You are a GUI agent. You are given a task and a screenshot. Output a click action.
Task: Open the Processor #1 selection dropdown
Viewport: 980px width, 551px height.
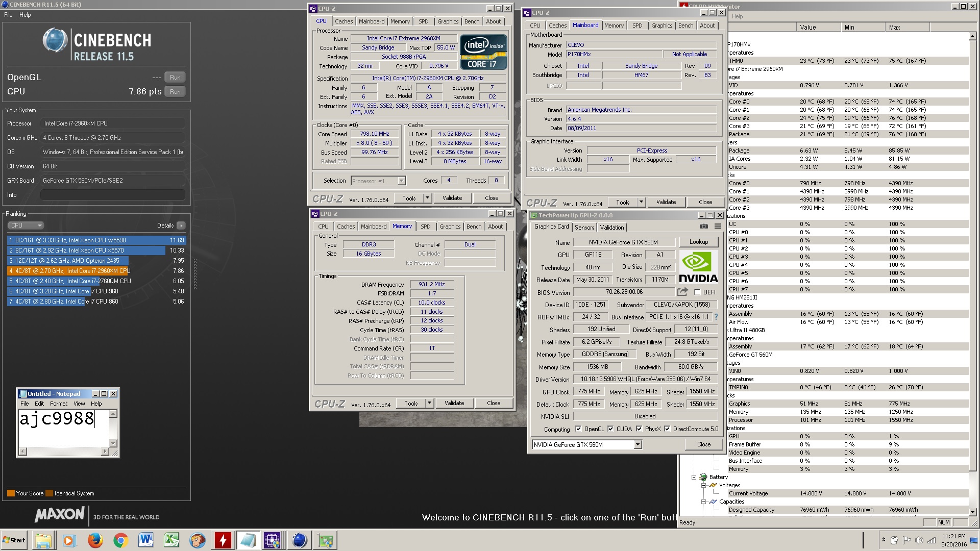click(401, 181)
